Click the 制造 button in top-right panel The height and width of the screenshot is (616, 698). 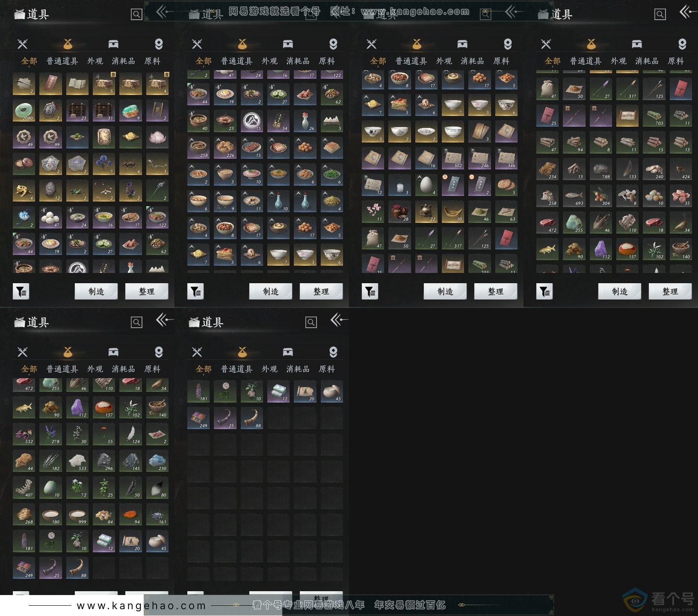[x=620, y=291]
